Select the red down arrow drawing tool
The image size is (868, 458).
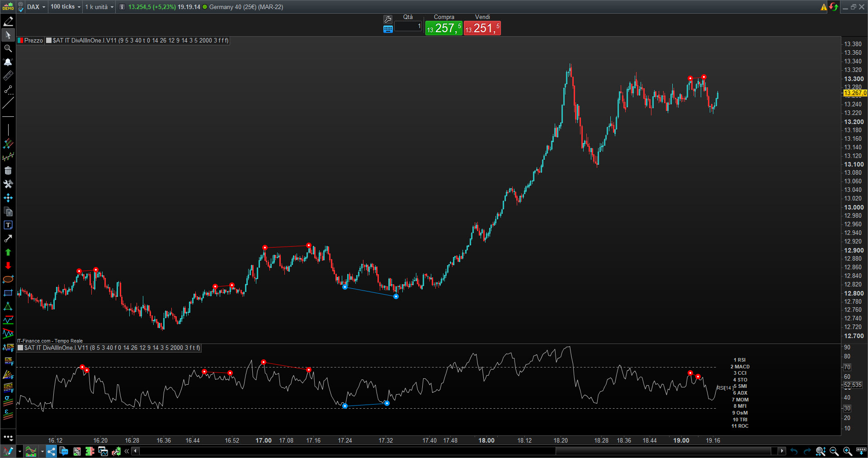tap(8, 266)
